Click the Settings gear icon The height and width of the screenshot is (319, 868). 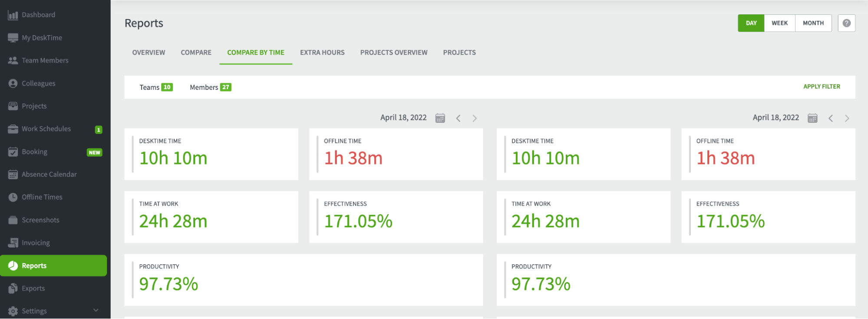[x=13, y=311]
